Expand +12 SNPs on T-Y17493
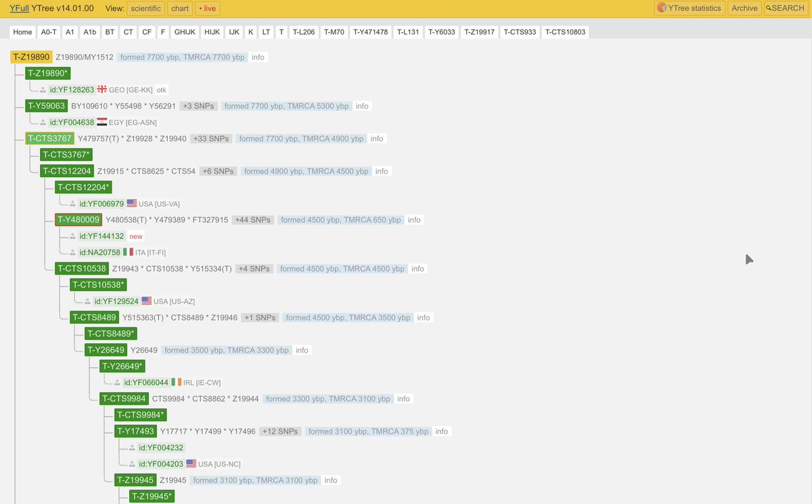This screenshot has width=812, height=504. (281, 431)
